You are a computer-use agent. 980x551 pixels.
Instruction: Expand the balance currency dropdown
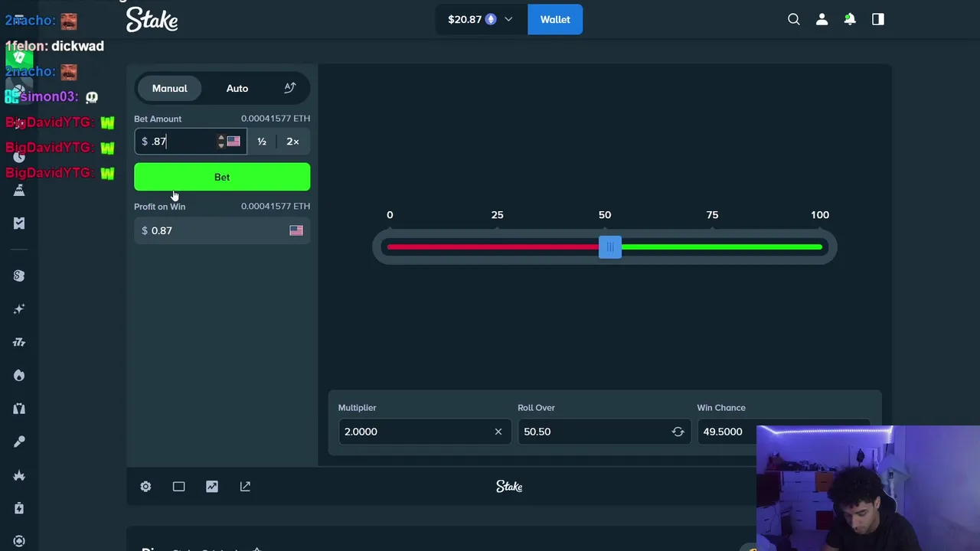(508, 19)
